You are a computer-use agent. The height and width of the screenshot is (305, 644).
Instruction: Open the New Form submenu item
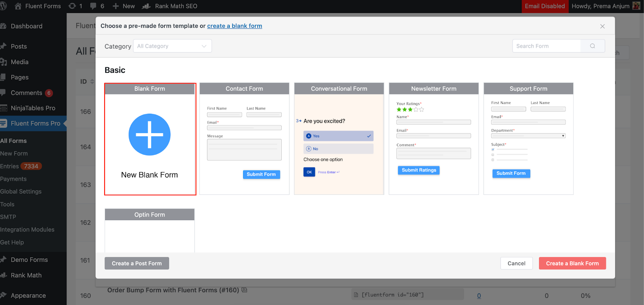tap(14, 154)
